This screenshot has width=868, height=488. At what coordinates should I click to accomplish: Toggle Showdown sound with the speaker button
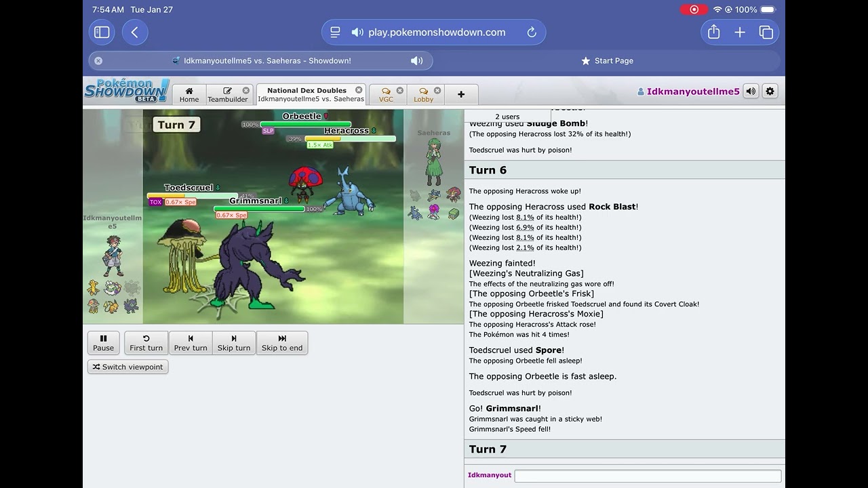[751, 91]
